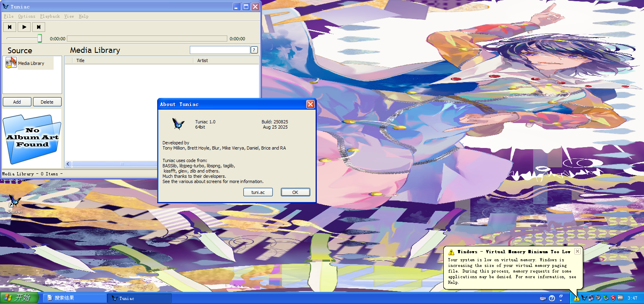This screenshot has height=304, width=644.
Task: Click the red security shield tray icon
Action: click(x=613, y=298)
